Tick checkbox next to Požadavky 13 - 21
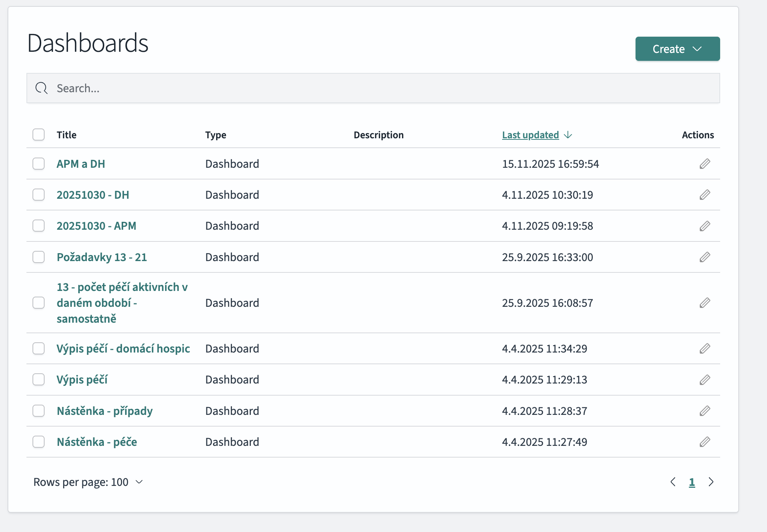 pos(39,257)
